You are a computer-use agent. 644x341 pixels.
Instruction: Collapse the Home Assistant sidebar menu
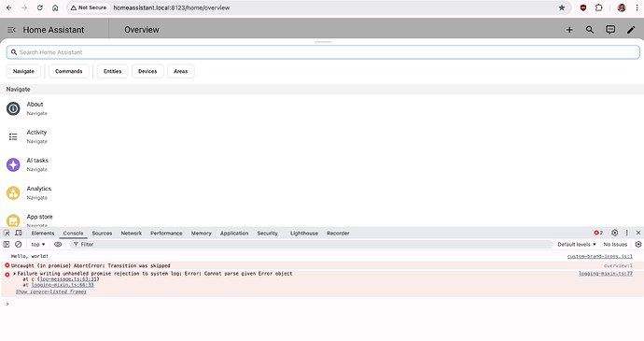coord(11,30)
